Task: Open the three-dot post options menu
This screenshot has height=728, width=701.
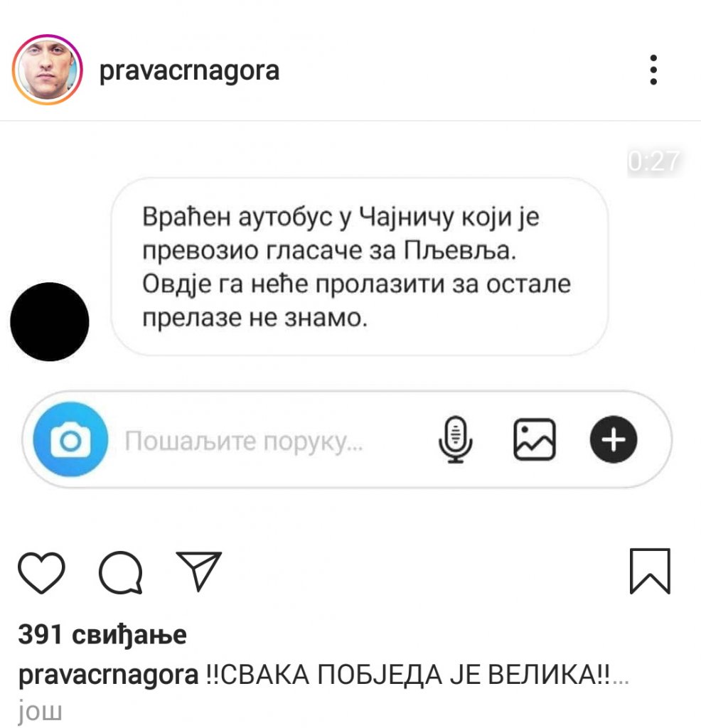Action: point(653,70)
